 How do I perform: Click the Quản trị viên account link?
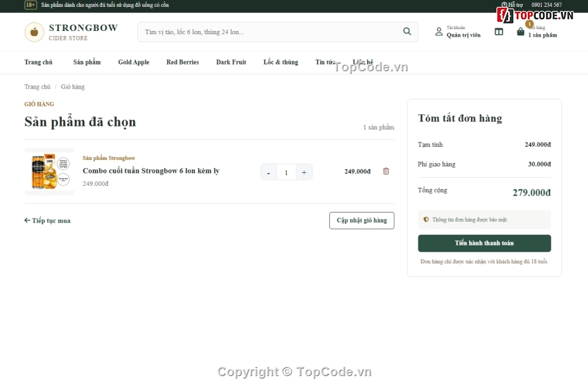tap(463, 35)
